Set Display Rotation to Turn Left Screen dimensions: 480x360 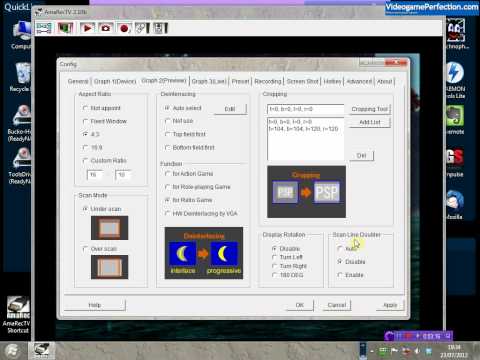pyautogui.click(x=287, y=257)
